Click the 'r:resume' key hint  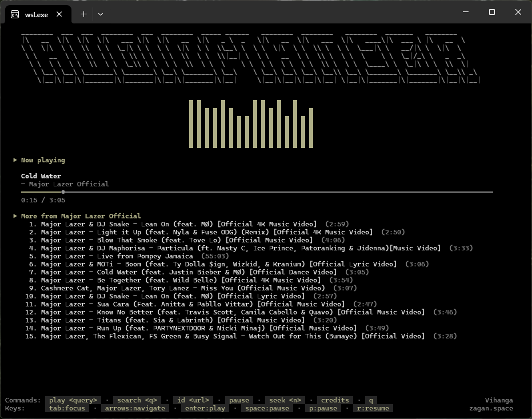(x=373, y=408)
